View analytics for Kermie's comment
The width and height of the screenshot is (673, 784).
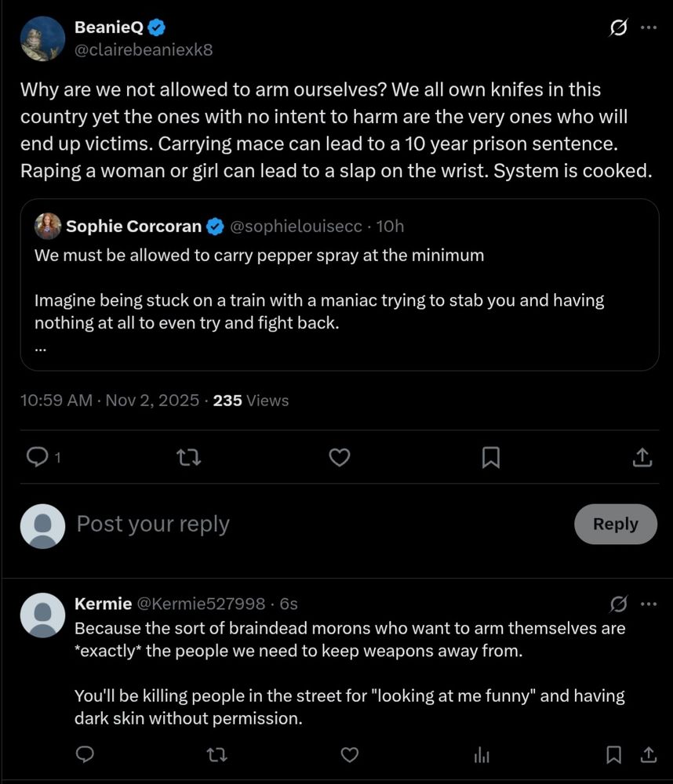tap(482, 754)
